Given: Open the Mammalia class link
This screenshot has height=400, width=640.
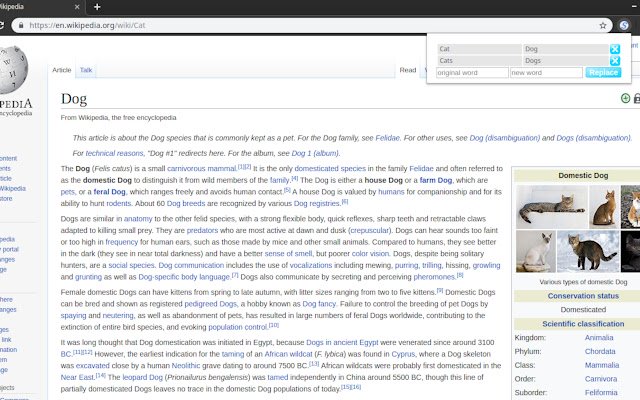Looking at the screenshot, I should [x=602, y=365].
